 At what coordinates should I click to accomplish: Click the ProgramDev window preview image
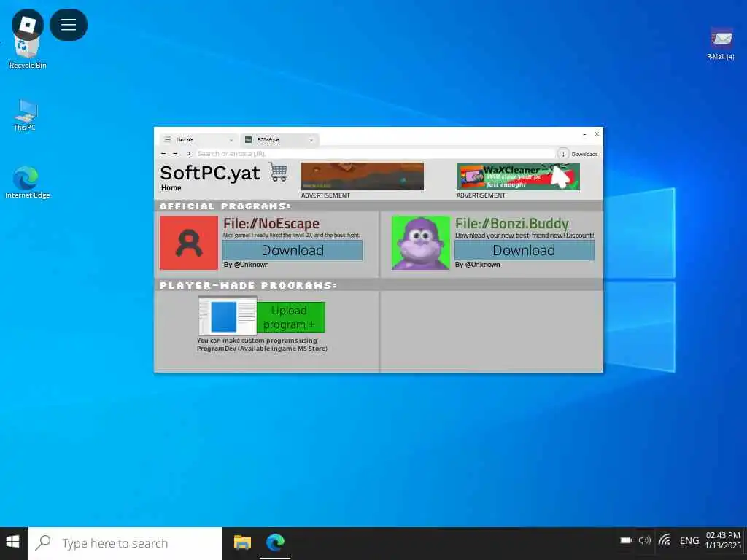tap(228, 316)
